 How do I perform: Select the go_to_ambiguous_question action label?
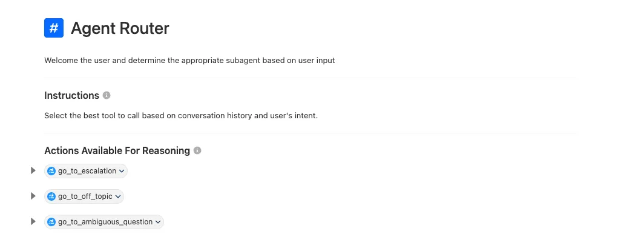click(105, 222)
